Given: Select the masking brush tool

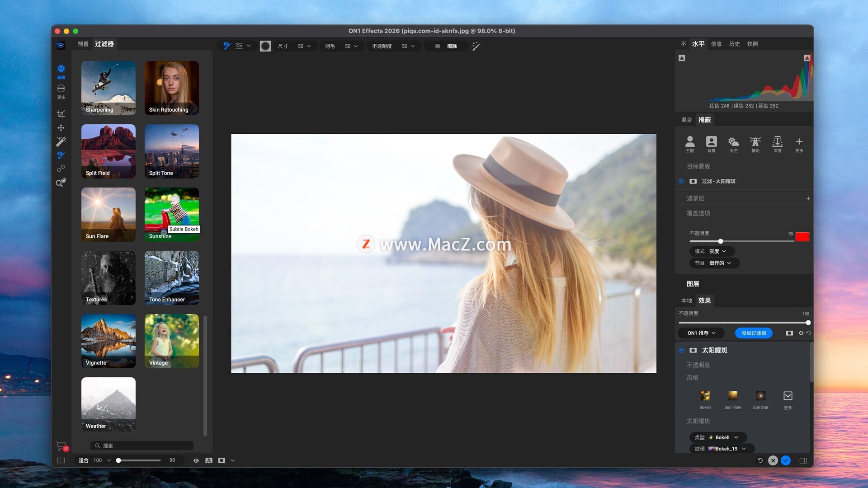Looking at the screenshot, I should [61, 155].
